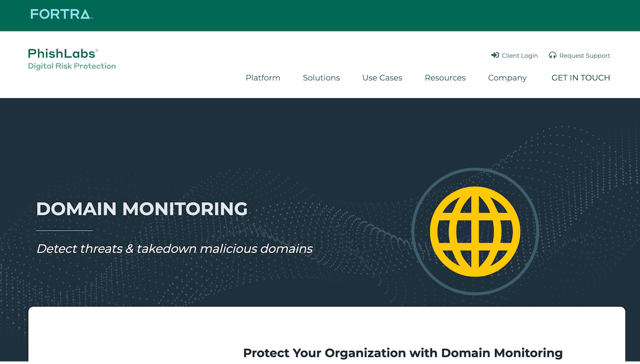Viewport: 640px width, 364px height.
Task: Click the DOMAIN MONITORING heading
Action: pos(142,209)
